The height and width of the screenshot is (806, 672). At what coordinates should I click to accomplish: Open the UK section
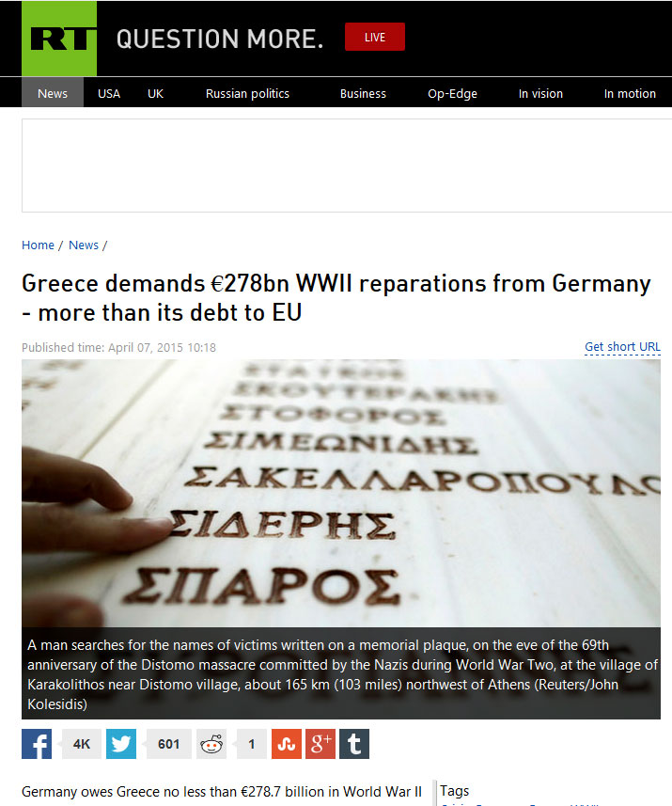(x=156, y=93)
